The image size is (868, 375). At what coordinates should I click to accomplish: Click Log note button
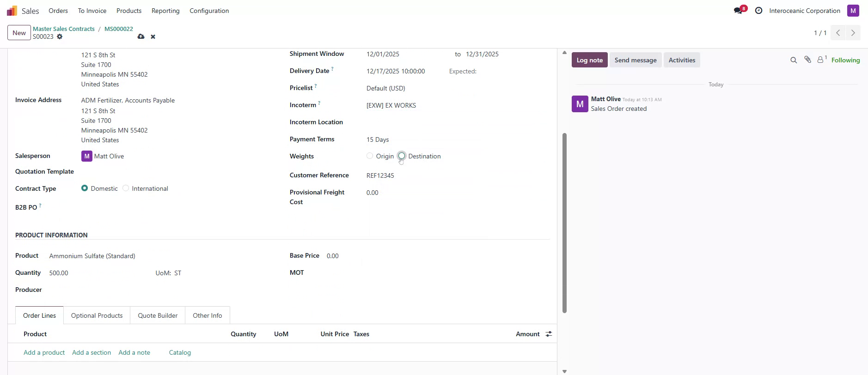(590, 60)
